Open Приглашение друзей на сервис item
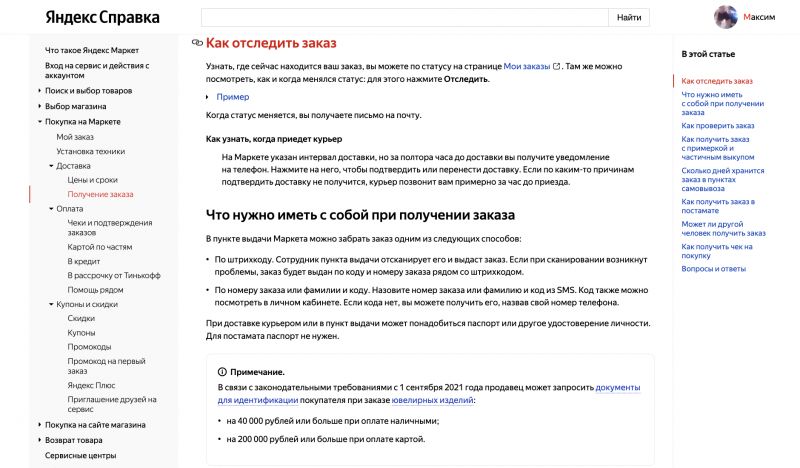 pos(112,404)
